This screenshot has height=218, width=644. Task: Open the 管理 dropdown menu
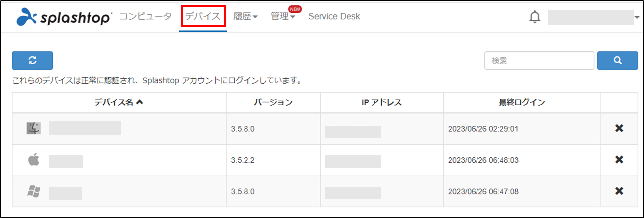click(x=282, y=16)
